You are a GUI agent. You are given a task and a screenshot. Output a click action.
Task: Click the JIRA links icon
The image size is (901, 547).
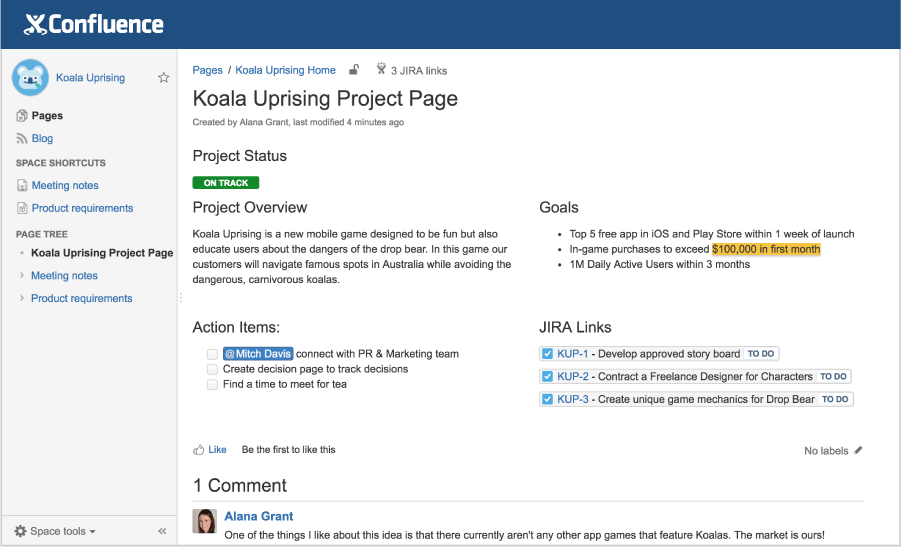pyautogui.click(x=381, y=70)
